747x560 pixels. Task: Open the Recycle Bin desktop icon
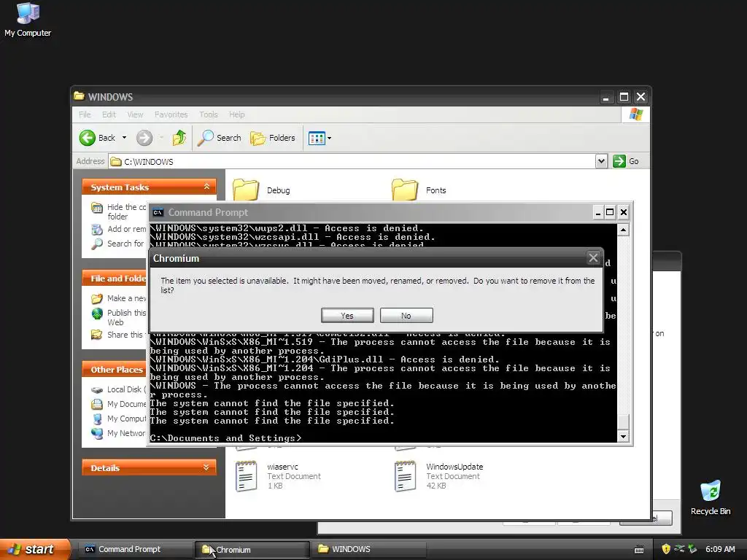click(711, 497)
